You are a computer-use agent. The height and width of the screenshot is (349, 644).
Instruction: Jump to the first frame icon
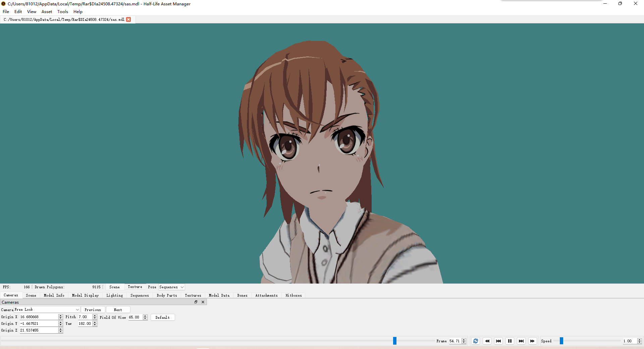(x=498, y=341)
